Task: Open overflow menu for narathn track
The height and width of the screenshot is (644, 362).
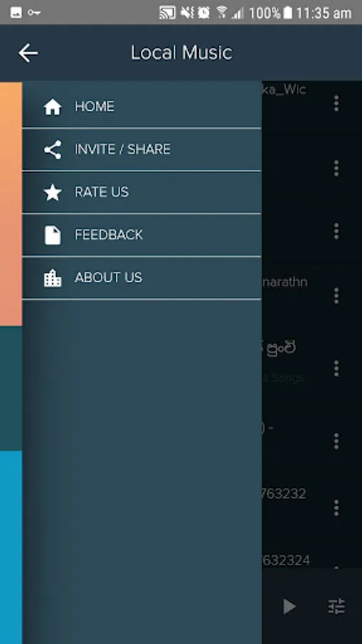Action: click(336, 296)
